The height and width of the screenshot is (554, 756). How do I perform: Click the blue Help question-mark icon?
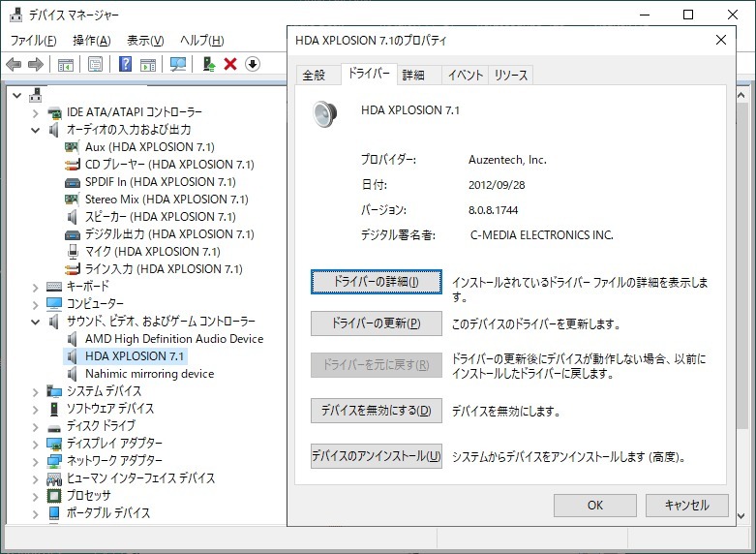click(x=125, y=64)
